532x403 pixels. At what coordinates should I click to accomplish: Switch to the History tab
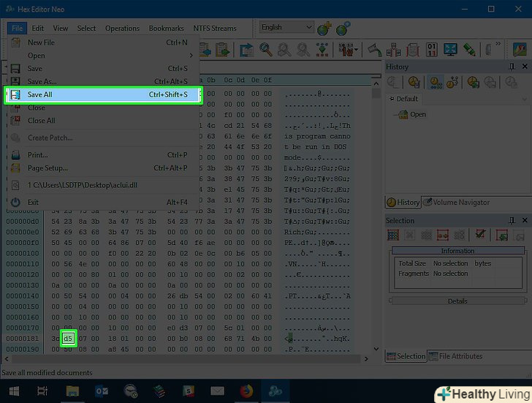[403, 203]
